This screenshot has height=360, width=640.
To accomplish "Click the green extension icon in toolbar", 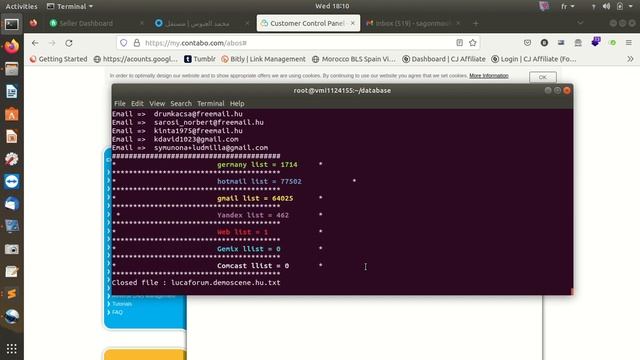I will [x=612, y=43].
